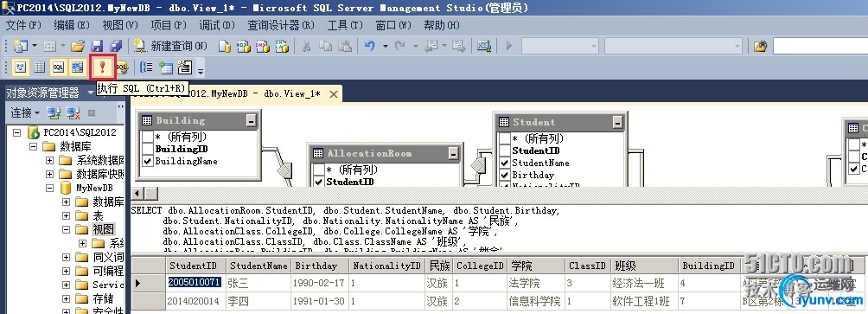This screenshot has height=314, width=868.
Task: Minimize the Student table box
Action: click(x=617, y=122)
